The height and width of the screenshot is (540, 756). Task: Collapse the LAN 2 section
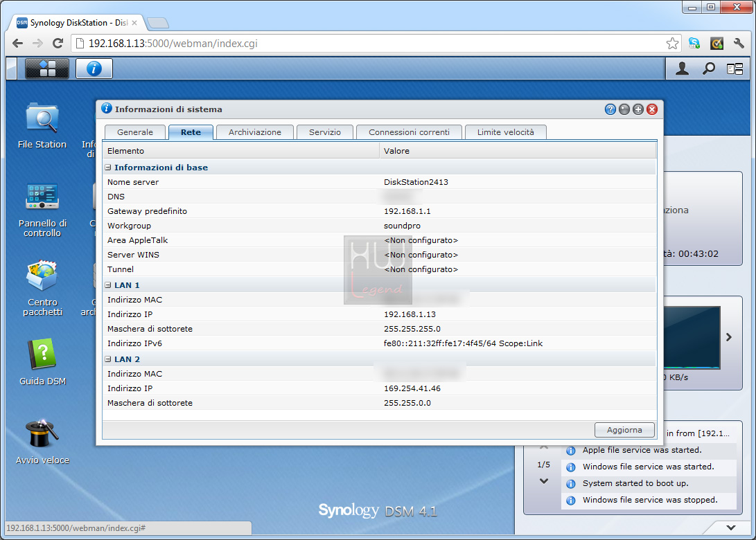click(x=108, y=359)
